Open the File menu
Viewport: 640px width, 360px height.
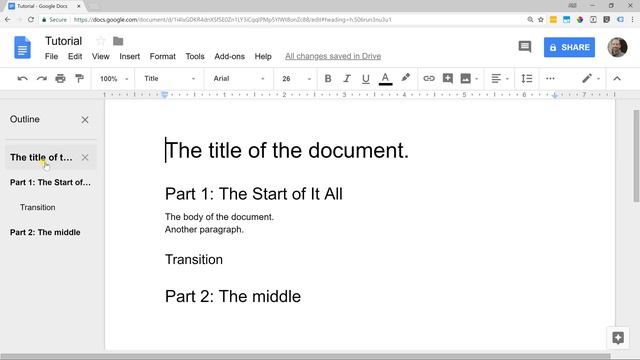(x=51, y=56)
